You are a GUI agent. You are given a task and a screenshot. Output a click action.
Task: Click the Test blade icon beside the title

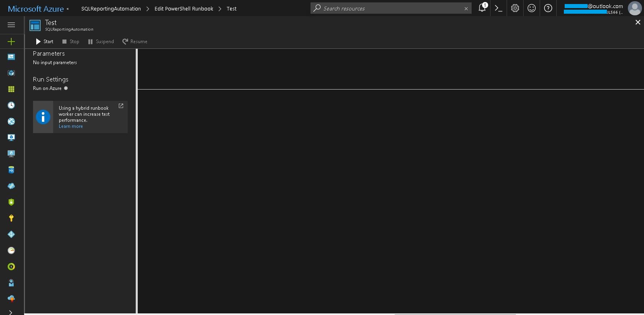(x=35, y=25)
